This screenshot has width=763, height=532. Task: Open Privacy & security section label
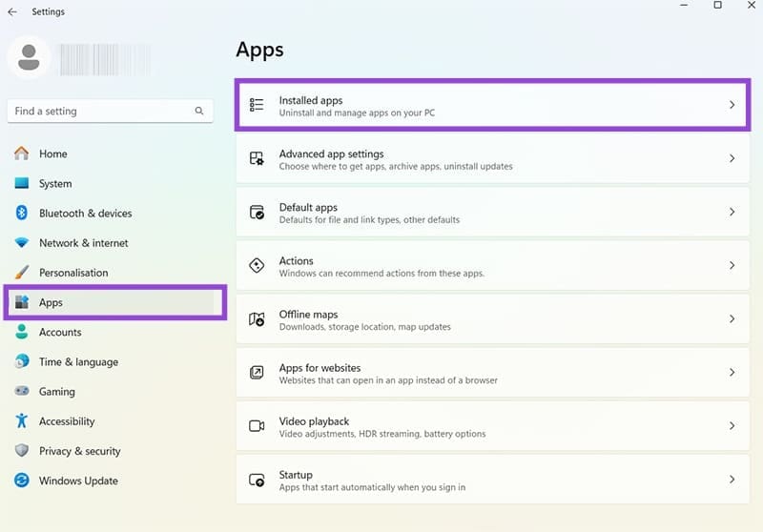click(x=80, y=451)
